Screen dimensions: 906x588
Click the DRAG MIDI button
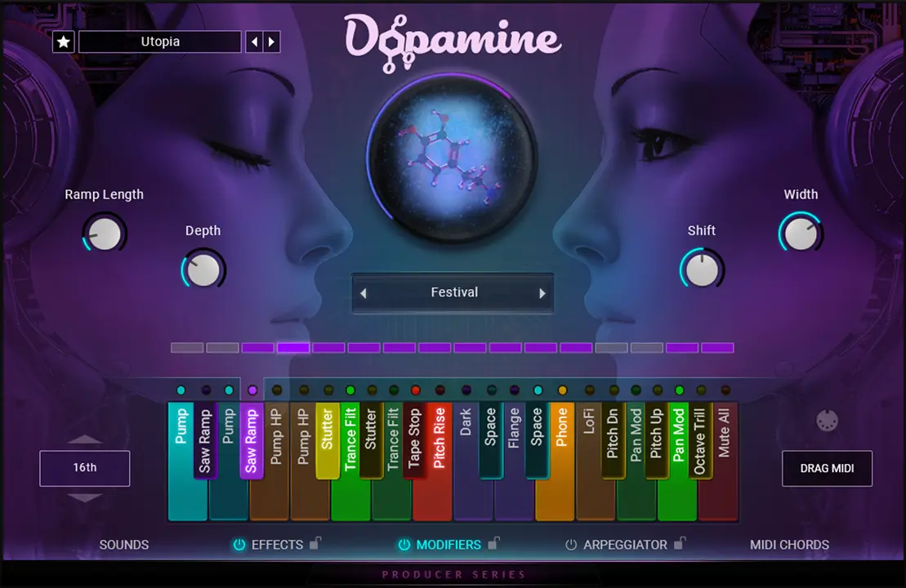click(x=827, y=468)
